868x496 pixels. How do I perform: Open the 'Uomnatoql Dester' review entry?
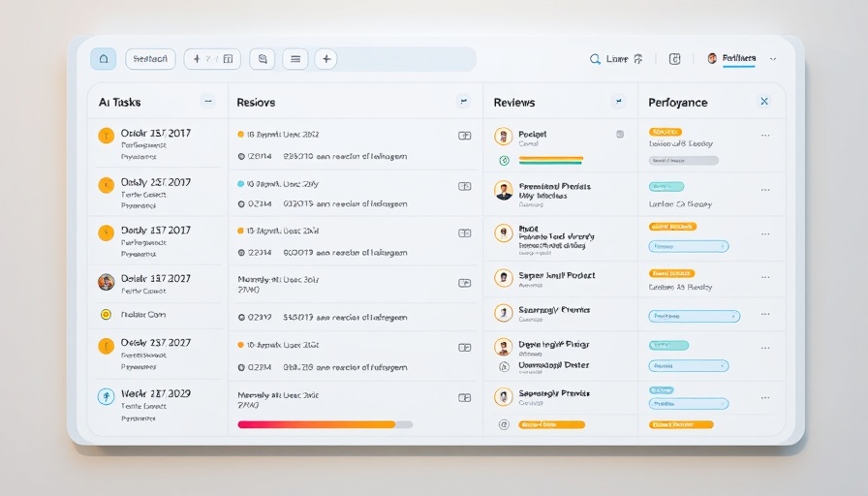[x=553, y=365]
